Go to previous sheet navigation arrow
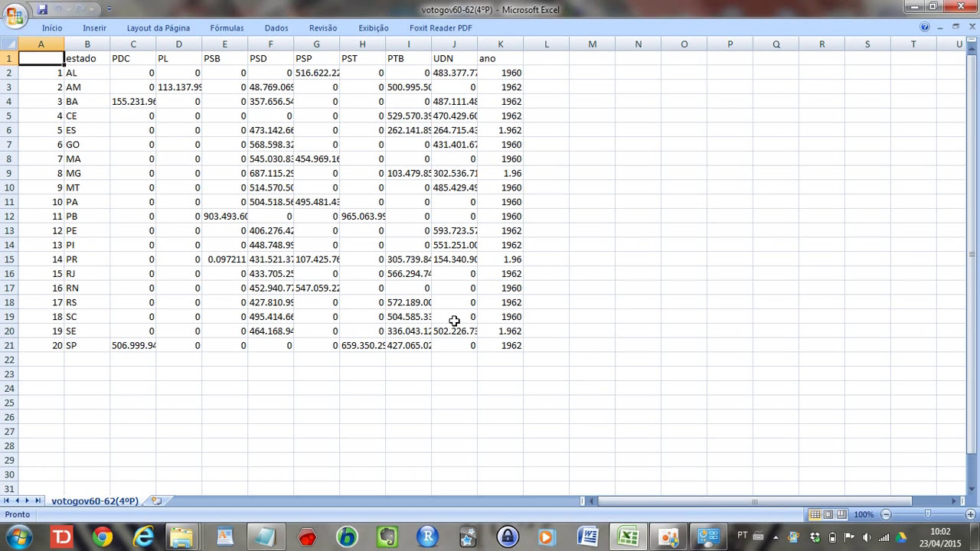This screenshot has height=551, width=980. tap(17, 501)
